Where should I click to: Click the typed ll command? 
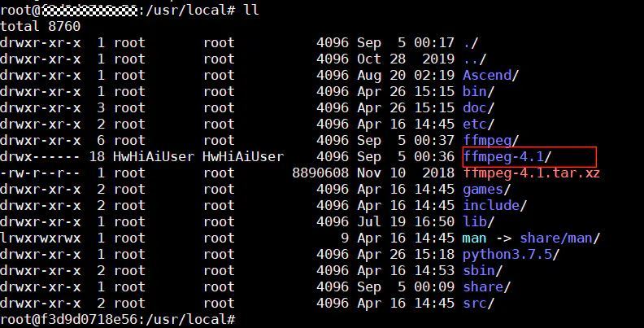coord(251,11)
